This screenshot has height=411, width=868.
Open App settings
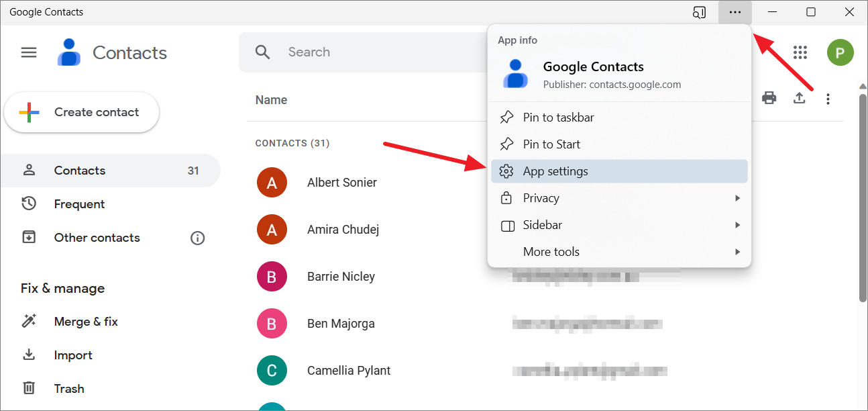[x=619, y=171]
